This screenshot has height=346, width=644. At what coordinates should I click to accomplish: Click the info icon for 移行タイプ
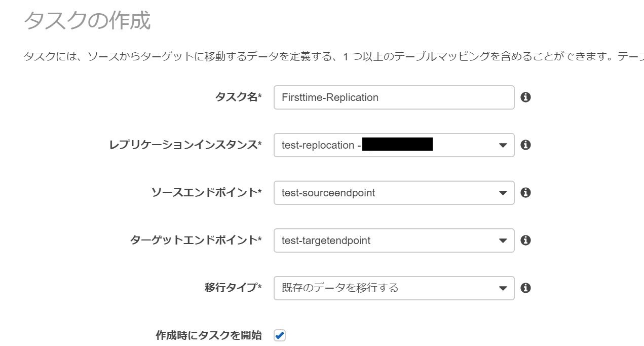coord(525,288)
